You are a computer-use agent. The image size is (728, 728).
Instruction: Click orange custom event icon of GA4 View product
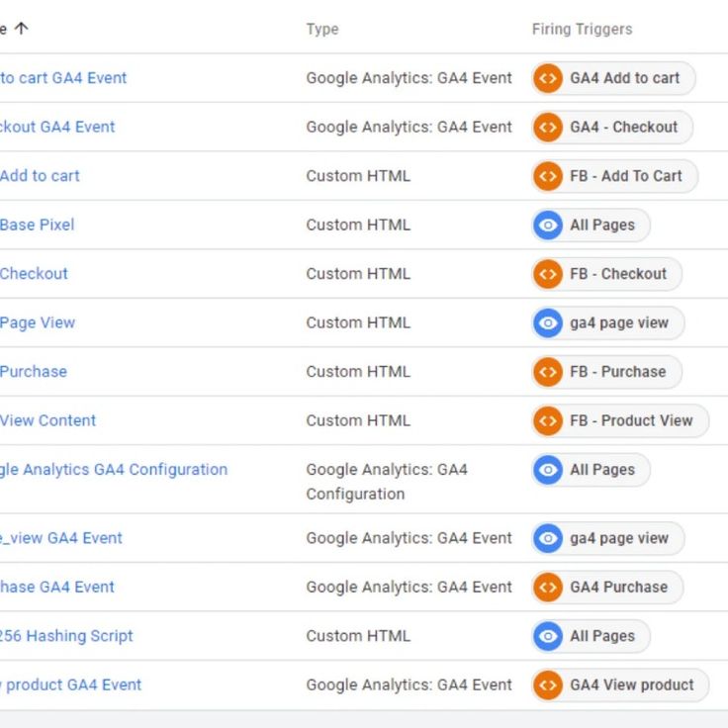(x=548, y=684)
